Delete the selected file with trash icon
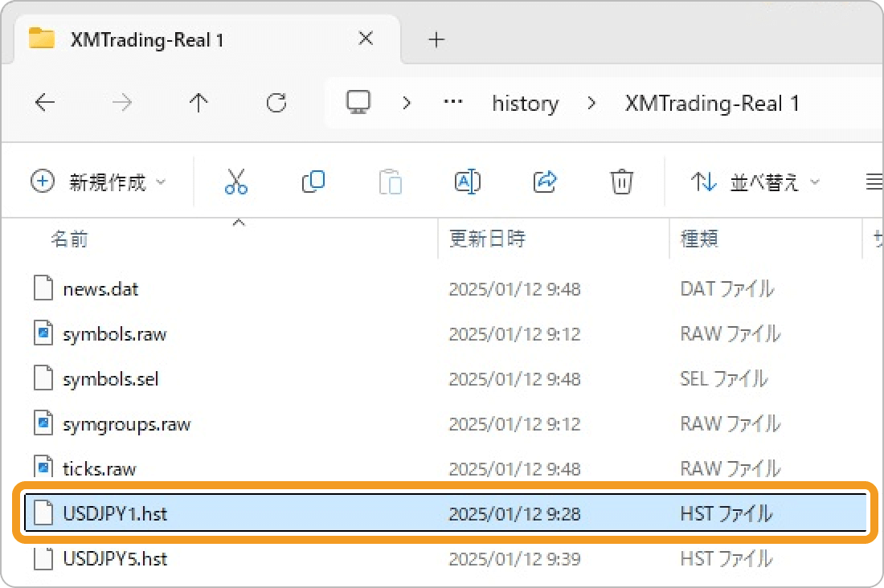The height and width of the screenshot is (588, 884). coord(622,182)
